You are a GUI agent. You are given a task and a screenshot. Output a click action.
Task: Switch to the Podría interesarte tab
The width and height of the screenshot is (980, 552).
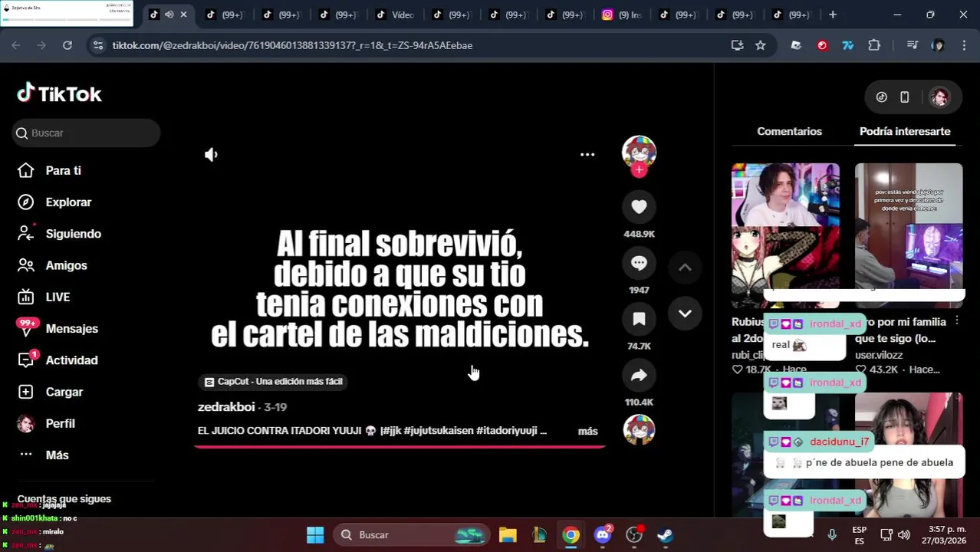click(905, 131)
